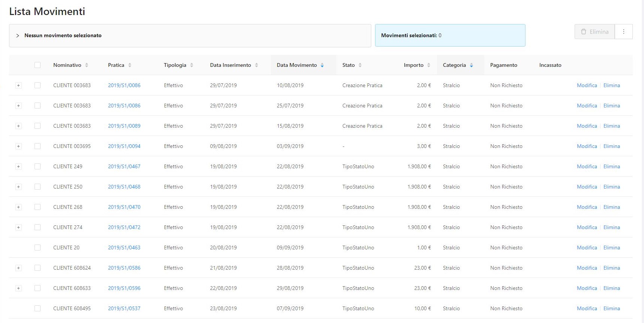
Task: Check the select-all header checkbox
Action: click(38, 65)
